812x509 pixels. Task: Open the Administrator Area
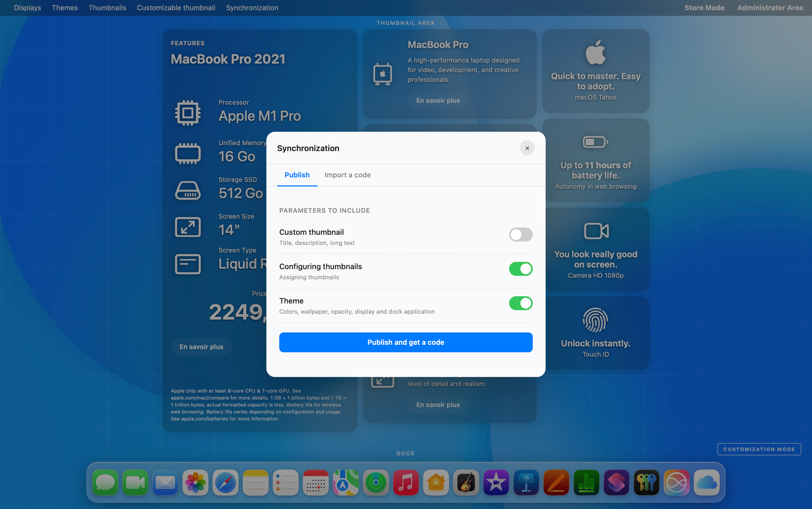pyautogui.click(x=770, y=8)
